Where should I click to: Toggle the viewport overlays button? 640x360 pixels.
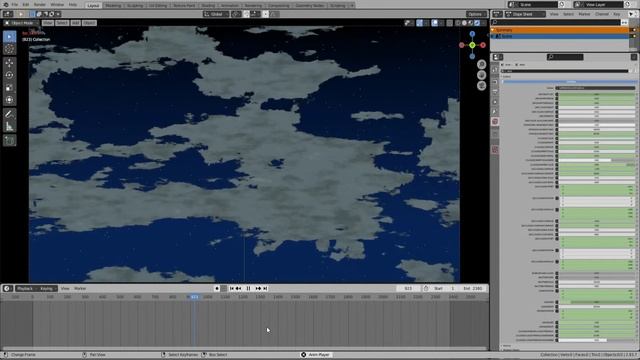coord(435,23)
